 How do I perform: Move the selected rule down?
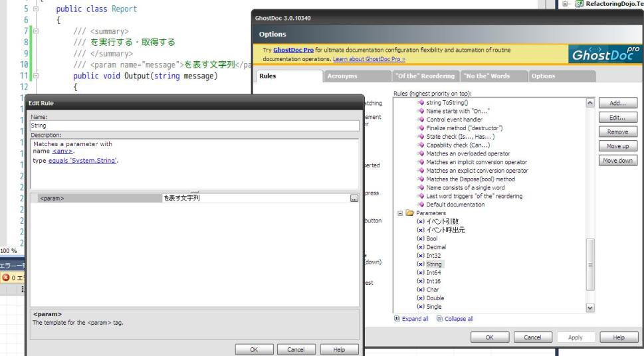pyautogui.click(x=617, y=161)
